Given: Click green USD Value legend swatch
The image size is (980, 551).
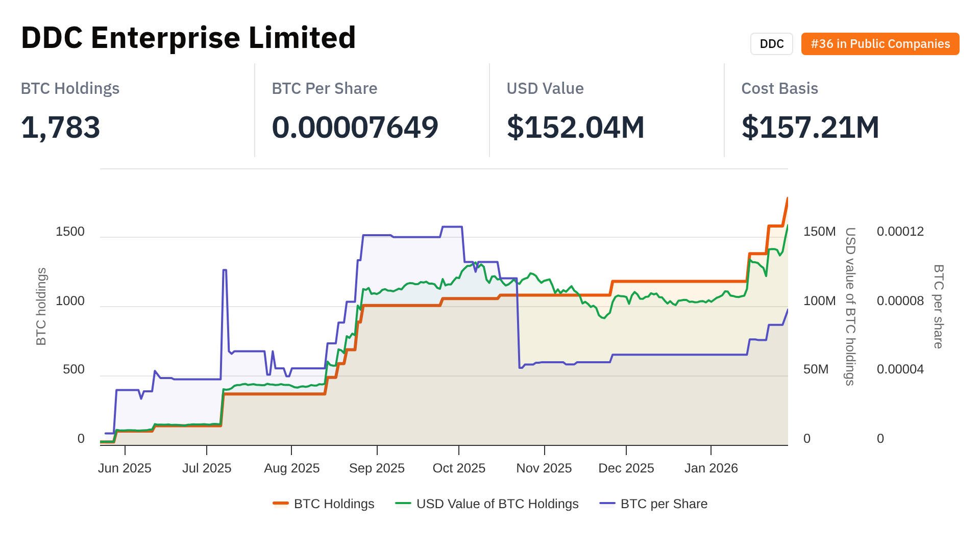Looking at the screenshot, I should [403, 504].
